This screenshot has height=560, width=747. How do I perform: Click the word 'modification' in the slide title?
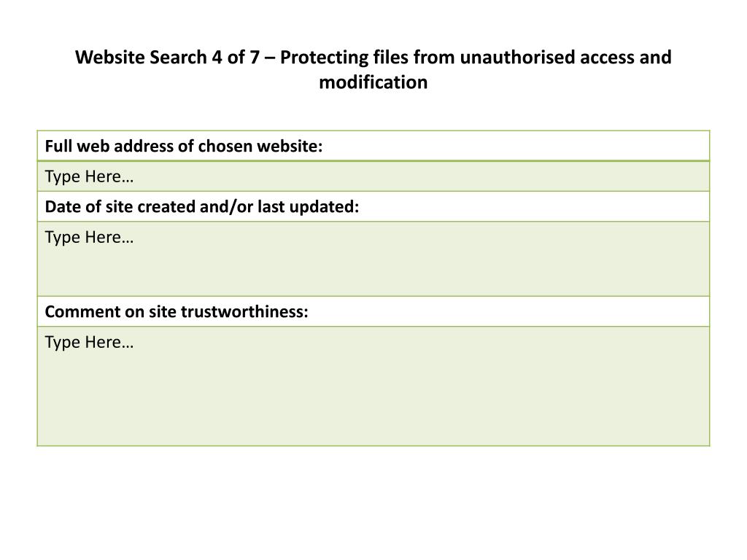(x=373, y=82)
